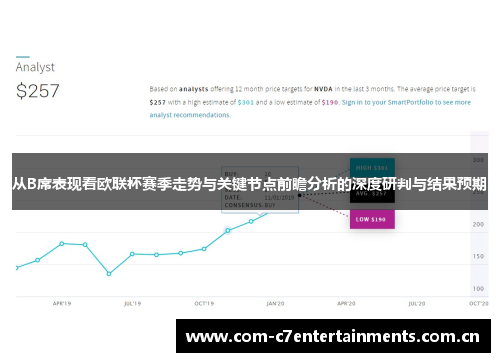The width and height of the screenshot is (500, 362).
Task: Click the OCT'20 axis label
Action: point(479,304)
